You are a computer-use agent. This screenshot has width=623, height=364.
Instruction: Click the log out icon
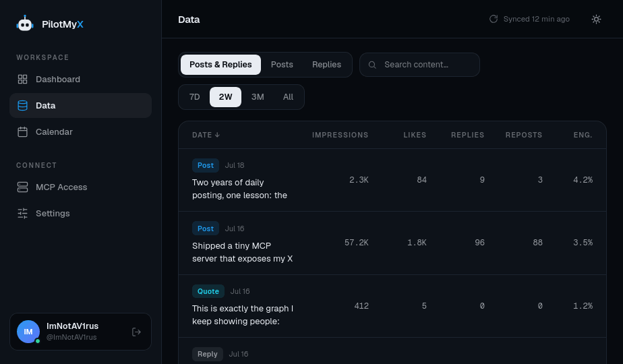pyautogui.click(x=136, y=332)
